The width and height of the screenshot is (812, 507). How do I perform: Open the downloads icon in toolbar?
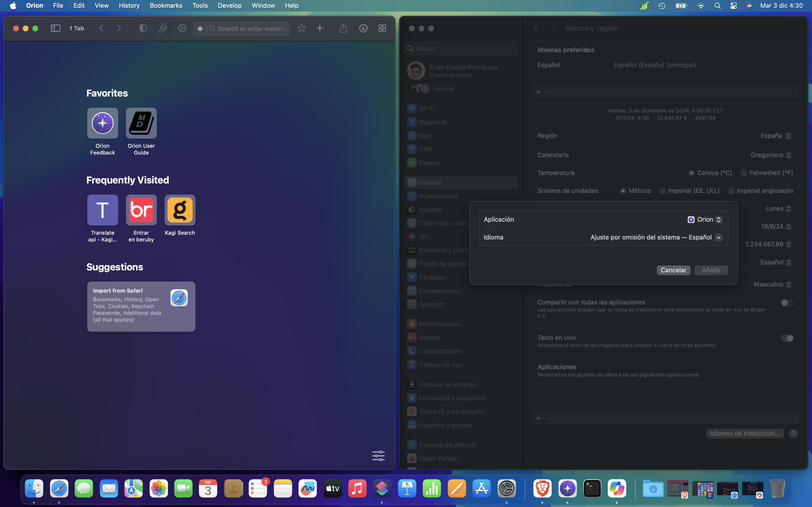click(x=363, y=28)
